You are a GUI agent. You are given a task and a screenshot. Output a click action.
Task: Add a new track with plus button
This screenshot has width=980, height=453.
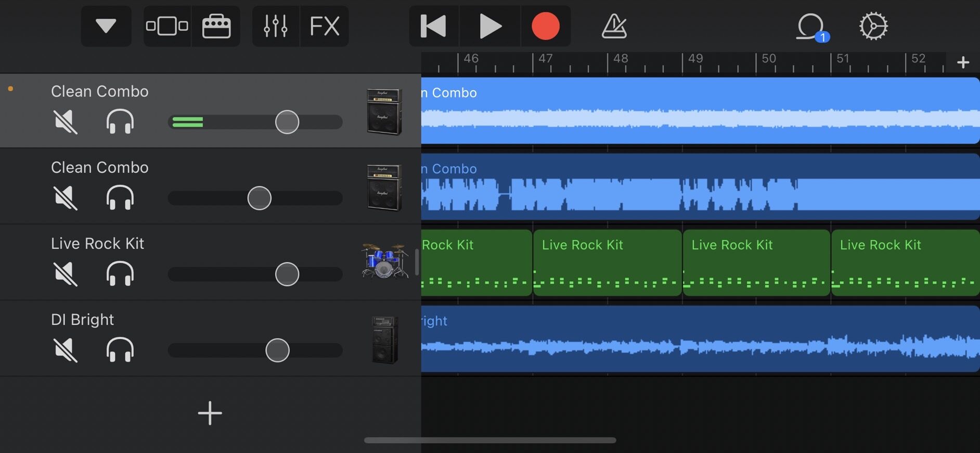point(210,413)
